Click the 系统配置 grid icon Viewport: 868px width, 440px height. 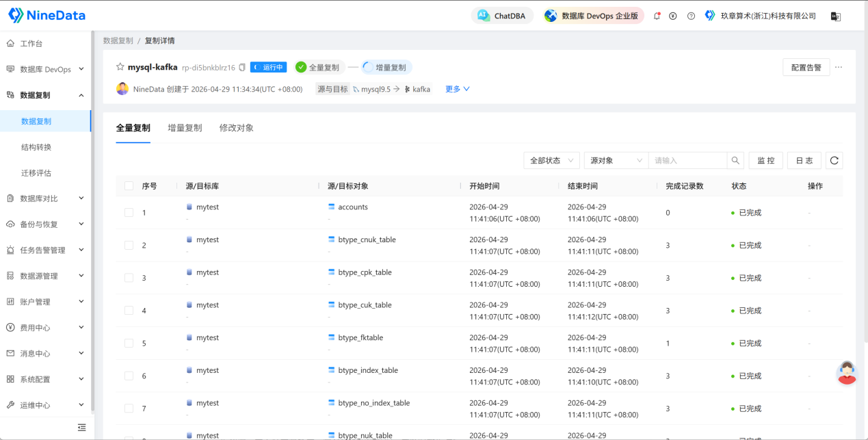tap(10, 379)
